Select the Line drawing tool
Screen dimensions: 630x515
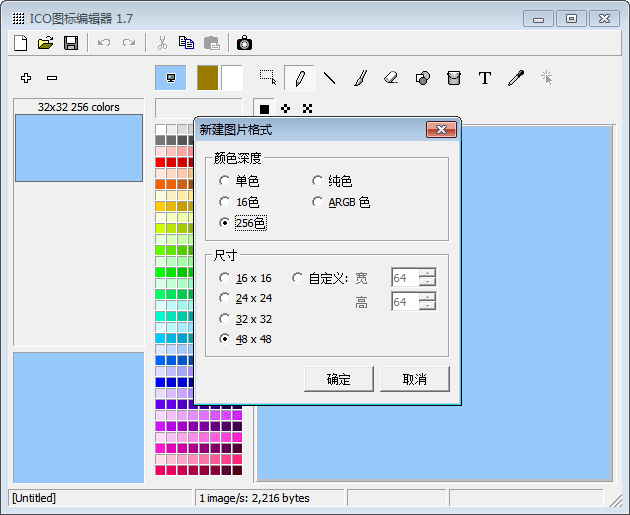329,78
